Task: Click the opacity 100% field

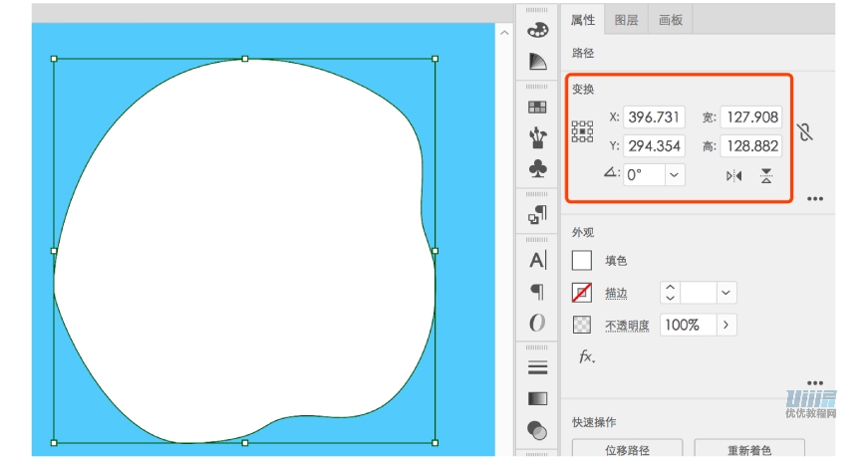Action: (x=688, y=325)
